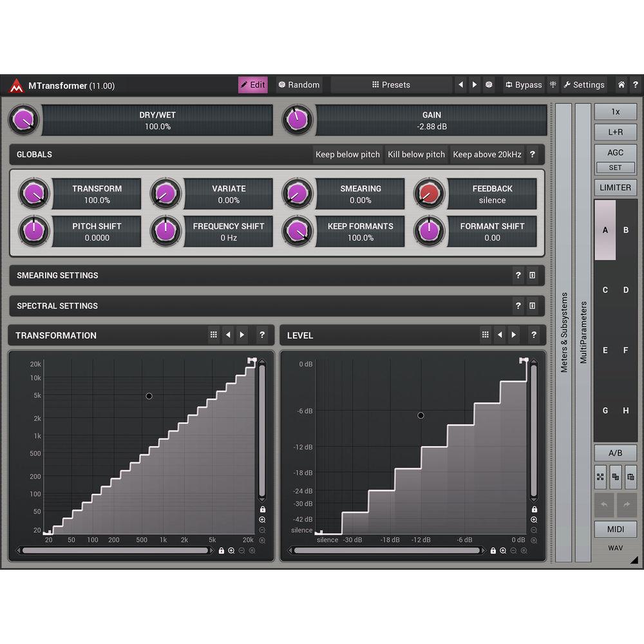Open the Presets browser
The width and height of the screenshot is (644, 644).
click(x=392, y=84)
